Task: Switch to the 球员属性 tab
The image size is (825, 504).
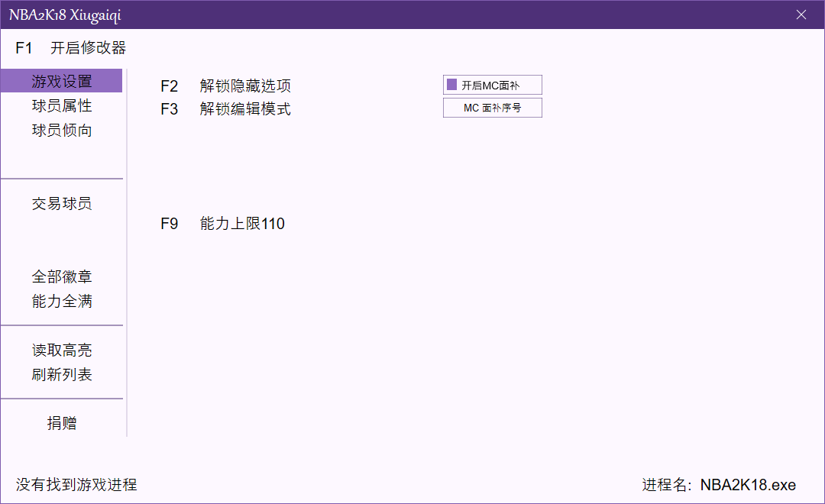Action: click(x=62, y=106)
